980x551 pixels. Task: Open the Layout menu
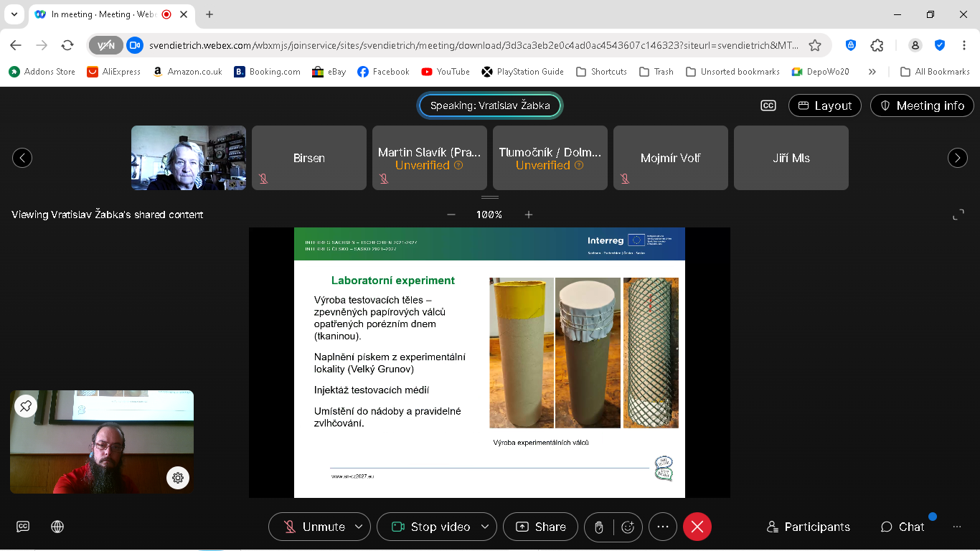(825, 105)
